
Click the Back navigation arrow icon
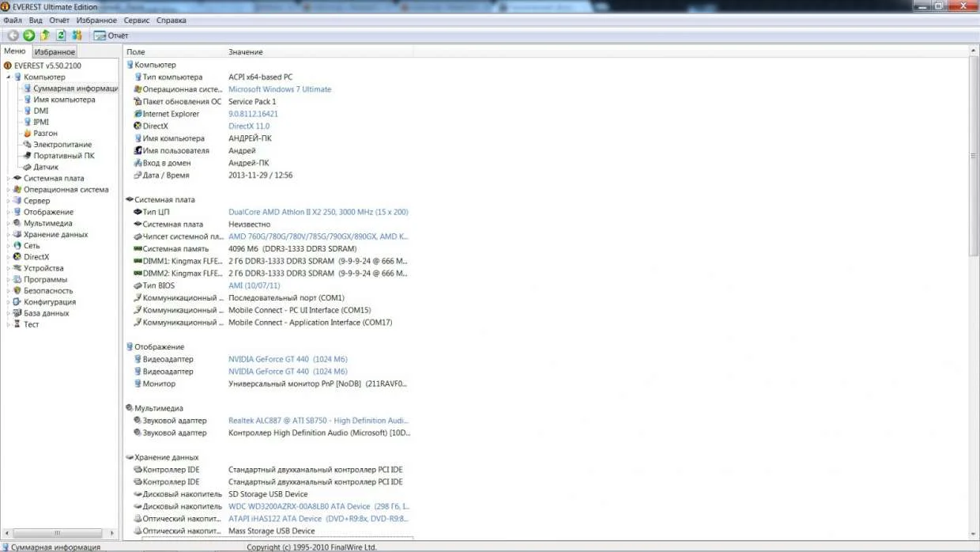pos(13,35)
